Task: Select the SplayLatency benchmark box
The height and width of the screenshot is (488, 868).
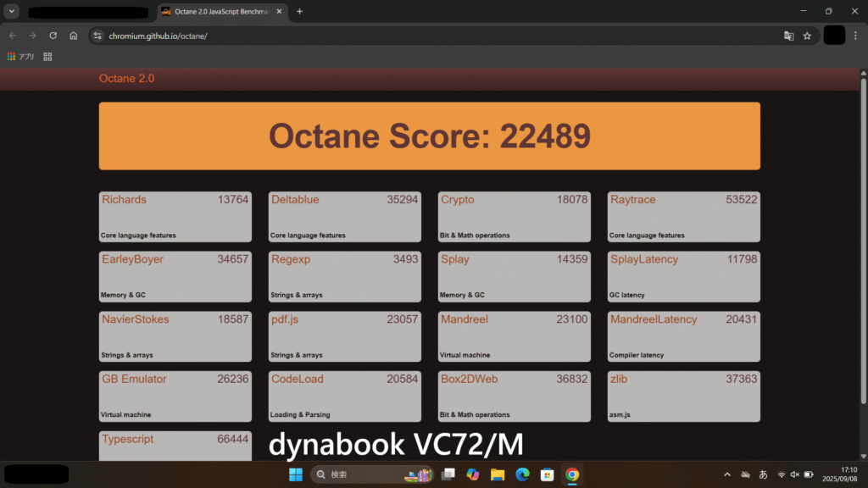Action: point(684,277)
